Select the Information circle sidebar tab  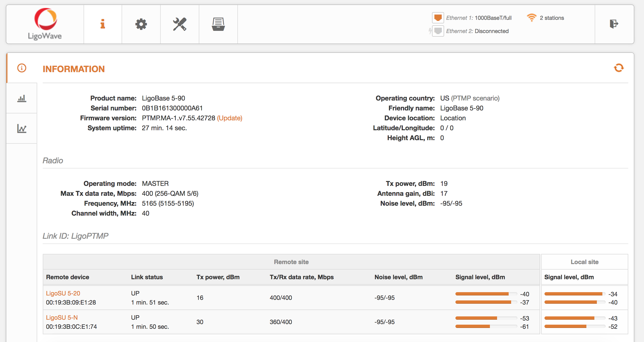pyautogui.click(x=22, y=68)
